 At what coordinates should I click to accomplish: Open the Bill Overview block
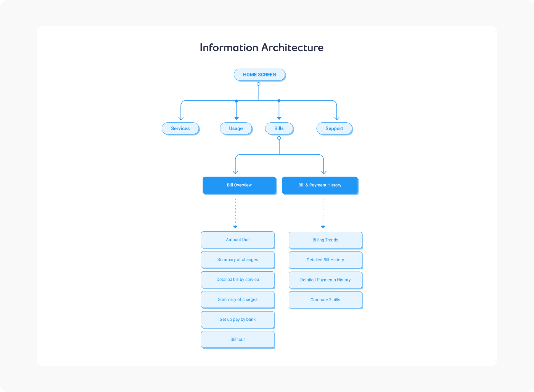[x=239, y=185]
